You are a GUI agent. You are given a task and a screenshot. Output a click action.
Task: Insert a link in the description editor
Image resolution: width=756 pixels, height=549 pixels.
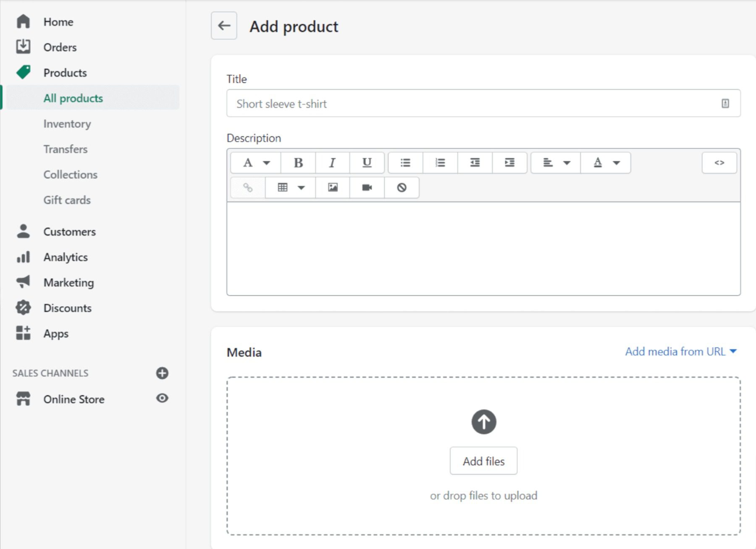[x=247, y=188]
